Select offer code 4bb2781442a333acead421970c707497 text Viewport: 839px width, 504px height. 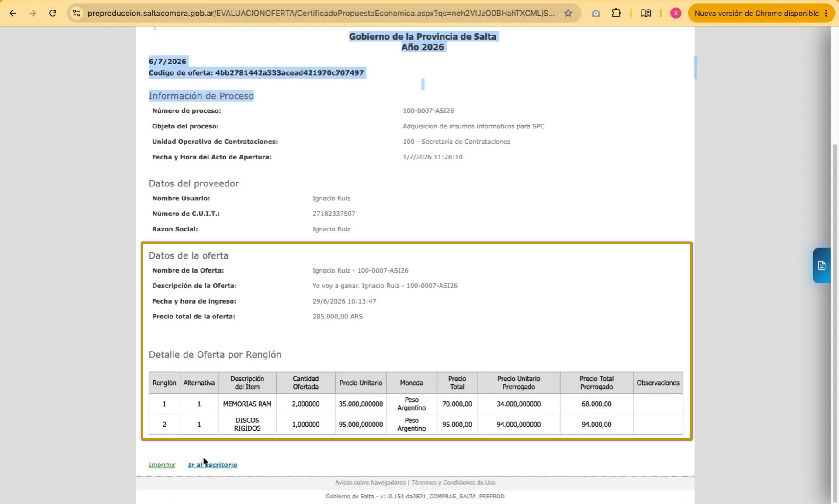pos(289,72)
